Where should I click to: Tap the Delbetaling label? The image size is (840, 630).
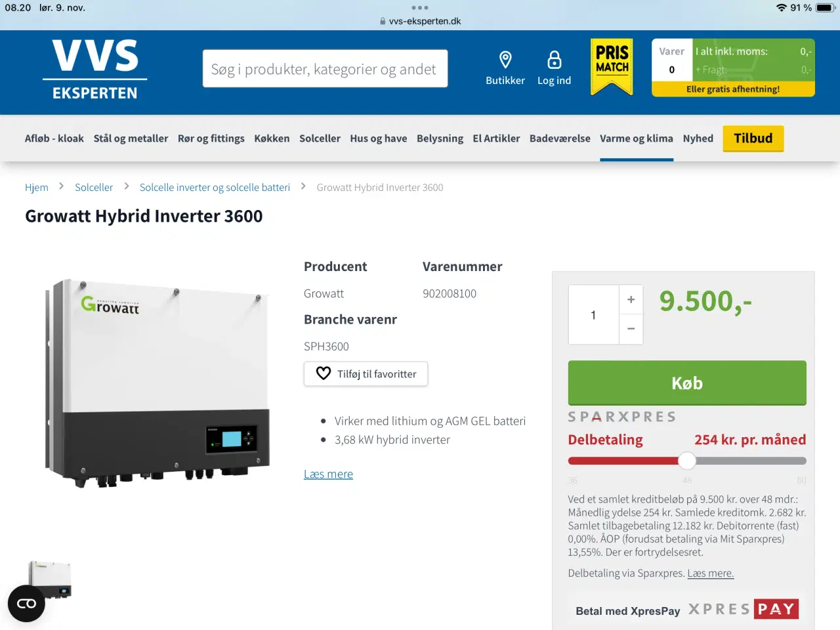(x=606, y=440)
